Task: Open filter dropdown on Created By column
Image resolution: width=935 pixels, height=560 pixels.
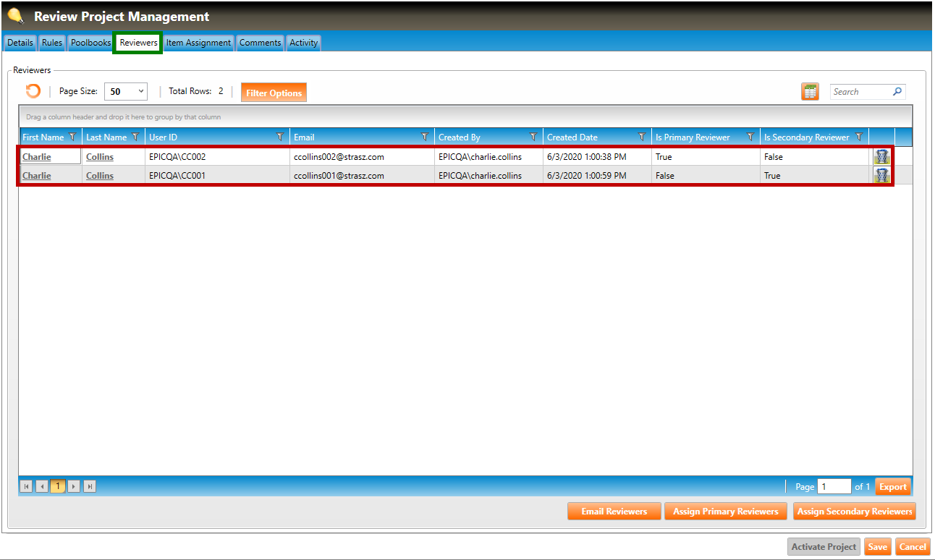Action: pyautogui.click(x=533, y=137)
